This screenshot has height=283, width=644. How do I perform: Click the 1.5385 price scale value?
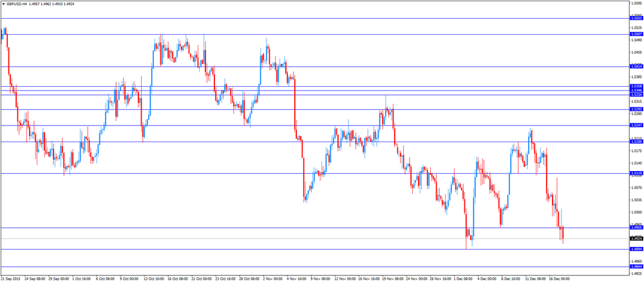[637, 77]
